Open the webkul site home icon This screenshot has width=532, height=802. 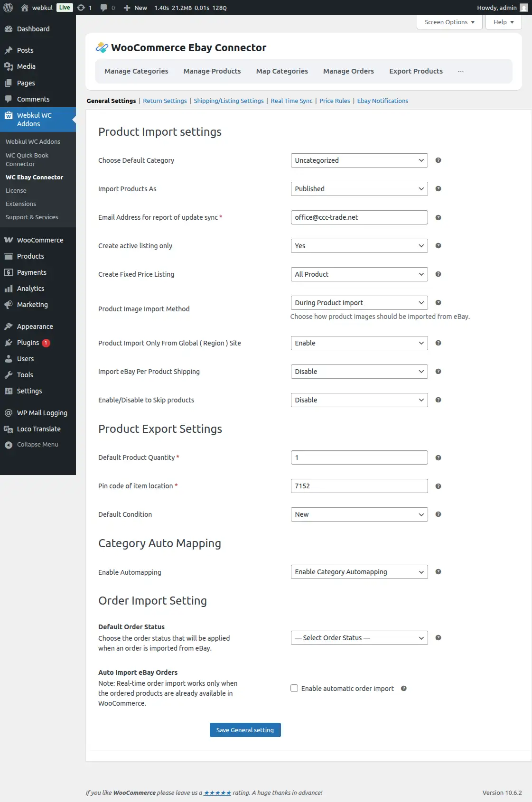click(25, 8)
